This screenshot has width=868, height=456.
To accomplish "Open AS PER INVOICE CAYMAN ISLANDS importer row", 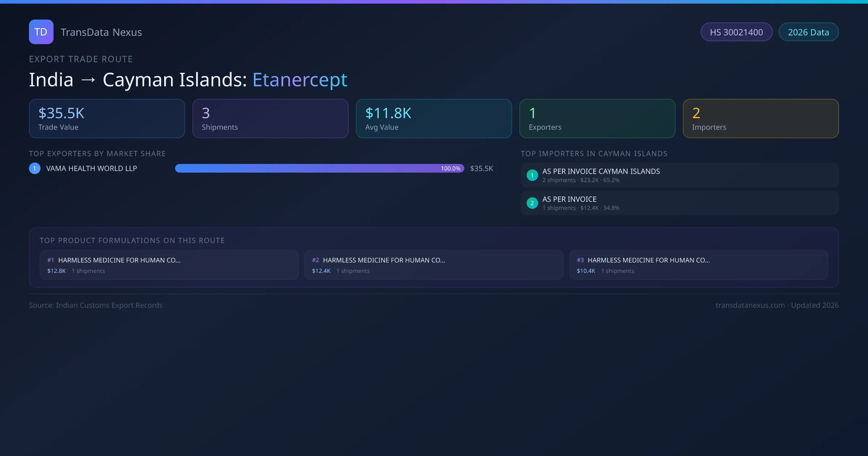I will pos(680,175).
